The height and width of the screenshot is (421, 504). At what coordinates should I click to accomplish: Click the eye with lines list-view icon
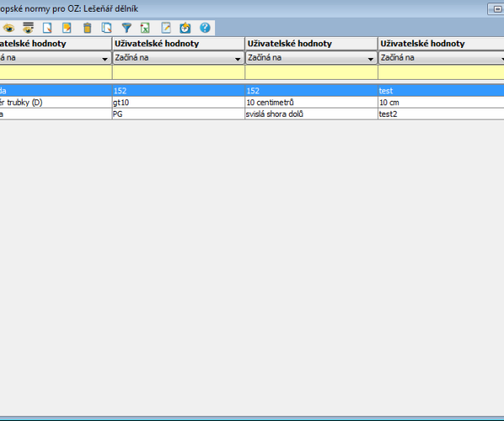tap(28, 28)
